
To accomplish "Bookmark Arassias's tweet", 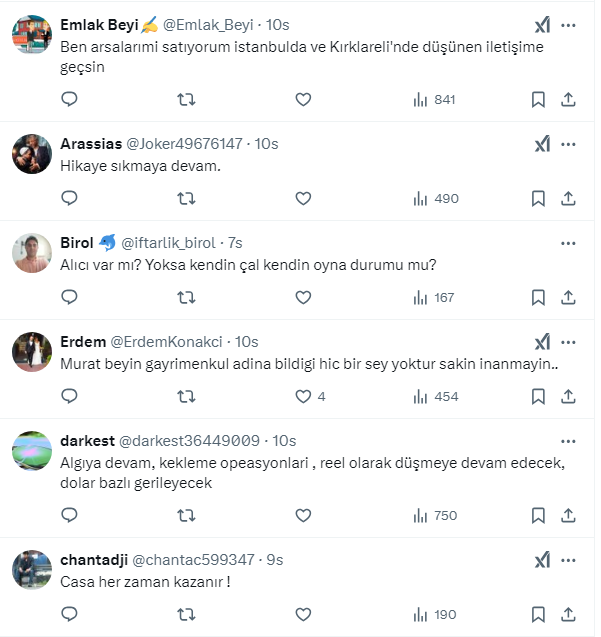I will [x=538, y=199].
